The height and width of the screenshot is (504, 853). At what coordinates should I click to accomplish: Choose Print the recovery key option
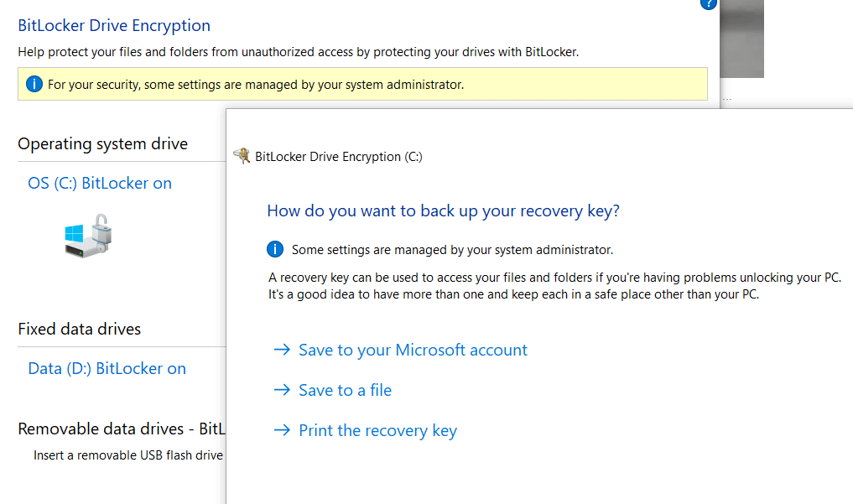click(377, 430)
